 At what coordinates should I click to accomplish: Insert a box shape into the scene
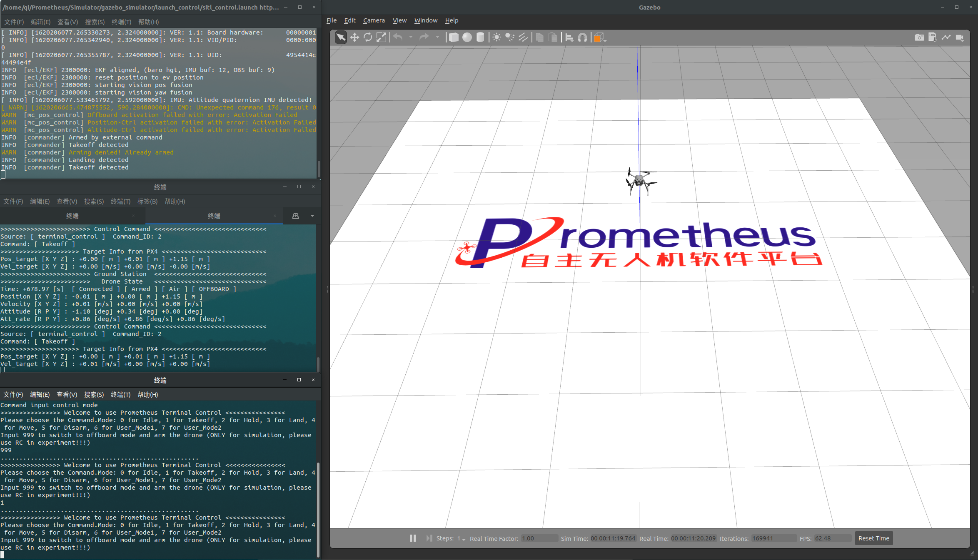(x=454, y=37)
